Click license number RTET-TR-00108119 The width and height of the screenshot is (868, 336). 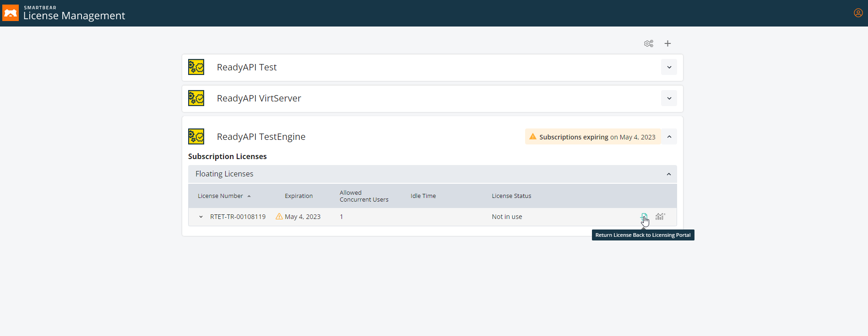tap(238, 217)
